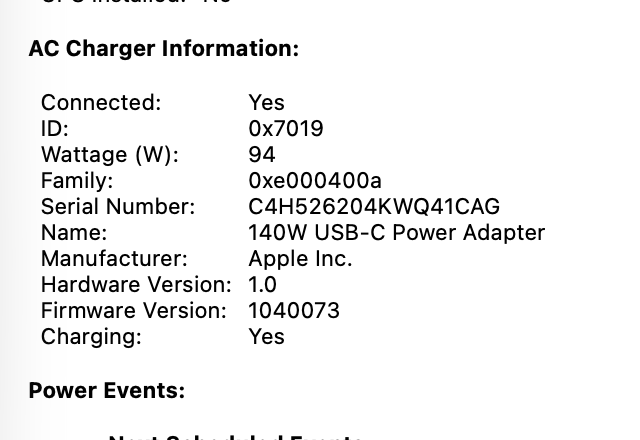Select the 140W USB-C Power Adapter text
The width and height of the screenshot is (640, 440).
[x=396, y=233]
